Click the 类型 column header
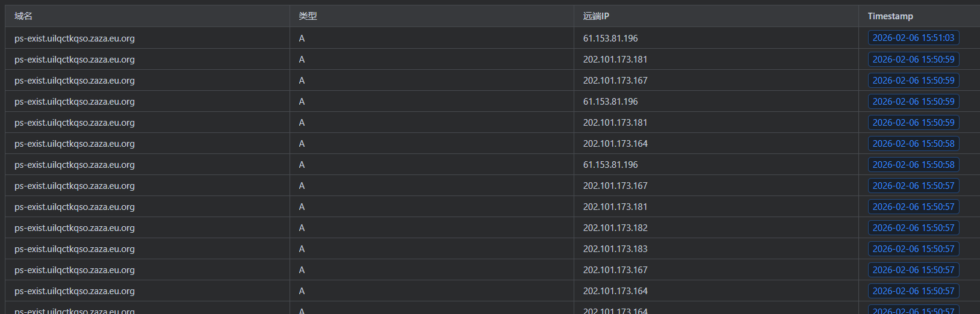The height and width of the screenshot is (314, 980). tap(308, 16)
